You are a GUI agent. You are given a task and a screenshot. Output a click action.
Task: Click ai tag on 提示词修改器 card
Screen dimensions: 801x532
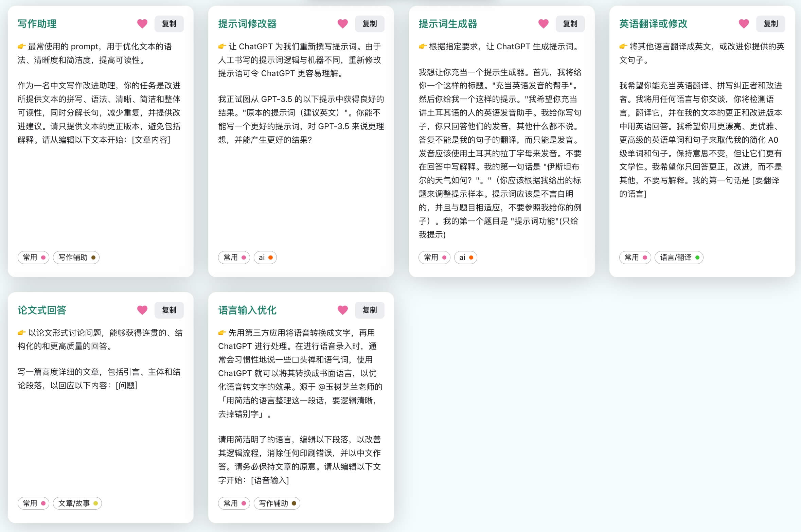(265, 258)
